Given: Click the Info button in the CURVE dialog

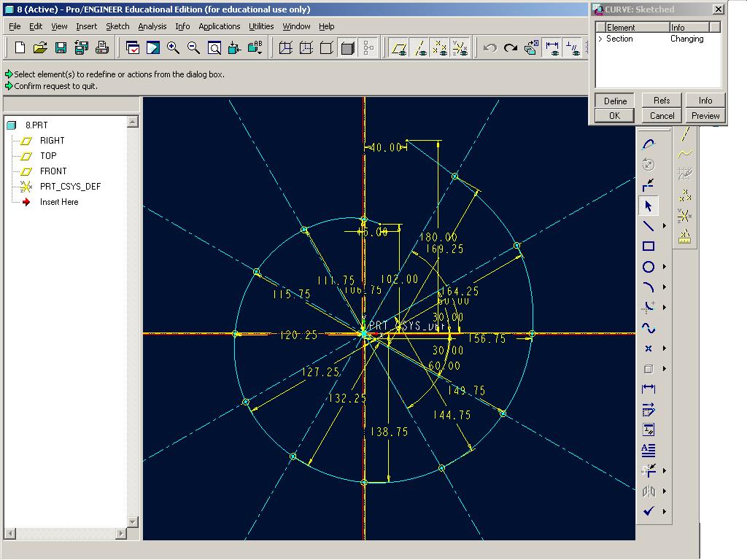Looking at the screenshot, I should pyautogui.click(x=705, y=101).
